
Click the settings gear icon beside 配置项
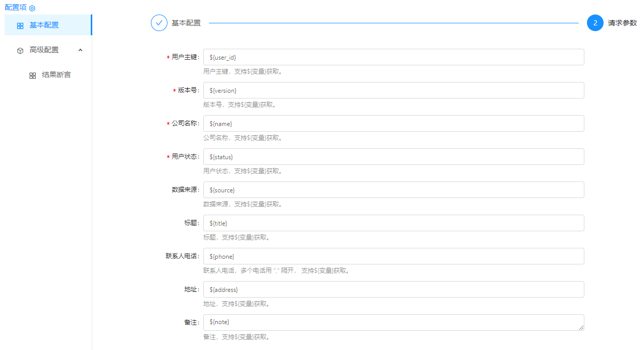tap(32, 8)
